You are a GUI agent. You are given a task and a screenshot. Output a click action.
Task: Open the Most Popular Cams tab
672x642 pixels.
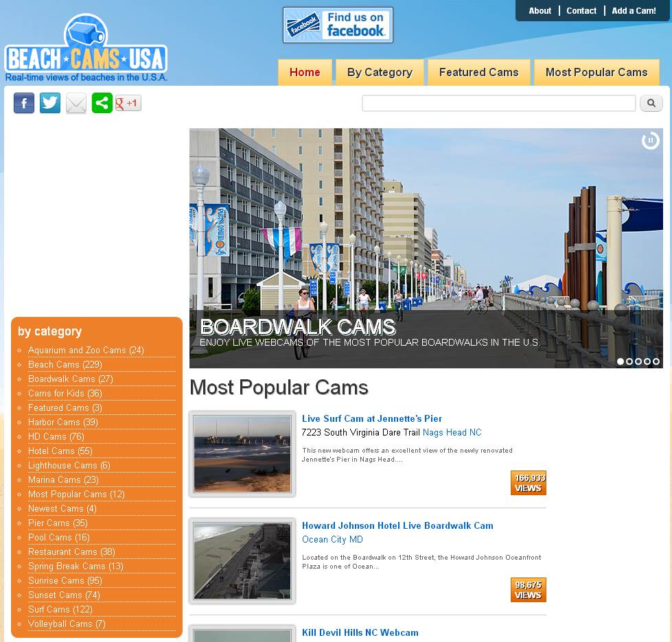click(596, 73)
